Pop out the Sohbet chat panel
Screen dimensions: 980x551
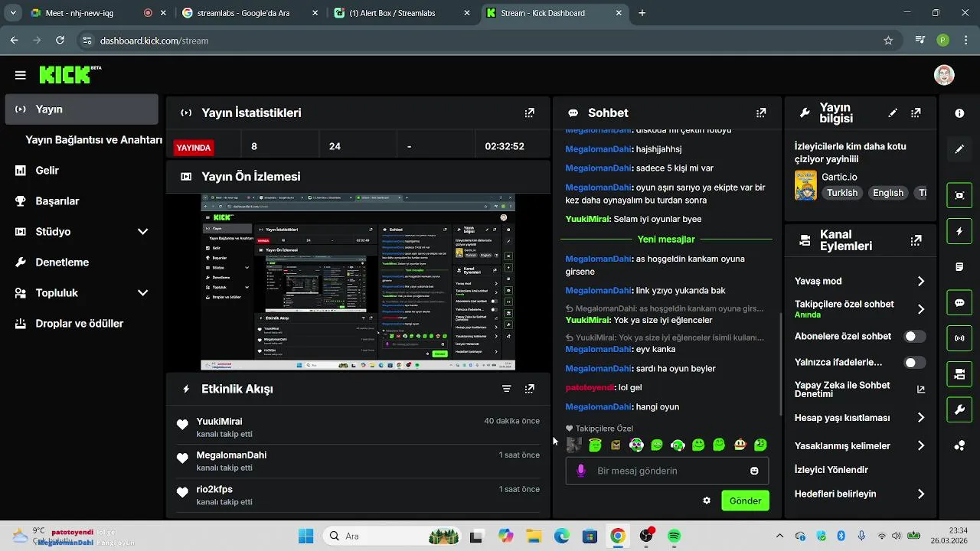click(x=761, y=112)
